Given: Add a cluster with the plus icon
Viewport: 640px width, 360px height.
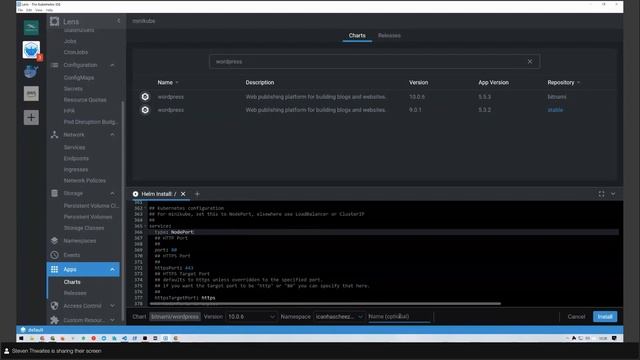Looking at the screenshot, I should point(31,118).
